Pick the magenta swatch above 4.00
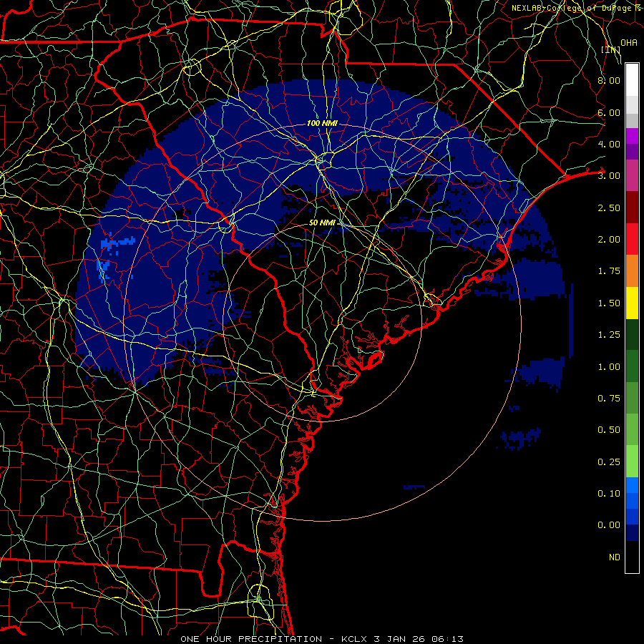The width and height of the screenshot is (644, 644). 632,136
